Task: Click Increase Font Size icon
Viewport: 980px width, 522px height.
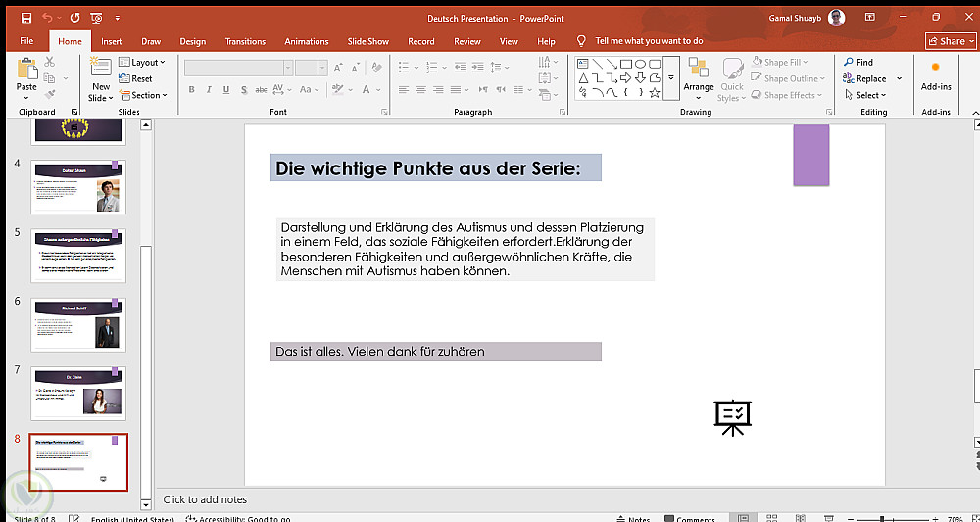Action: [x=338, y=68]
